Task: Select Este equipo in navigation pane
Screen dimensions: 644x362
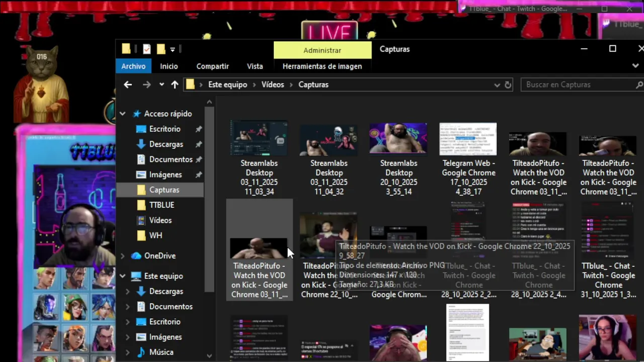Action: [x=163, y=276]
